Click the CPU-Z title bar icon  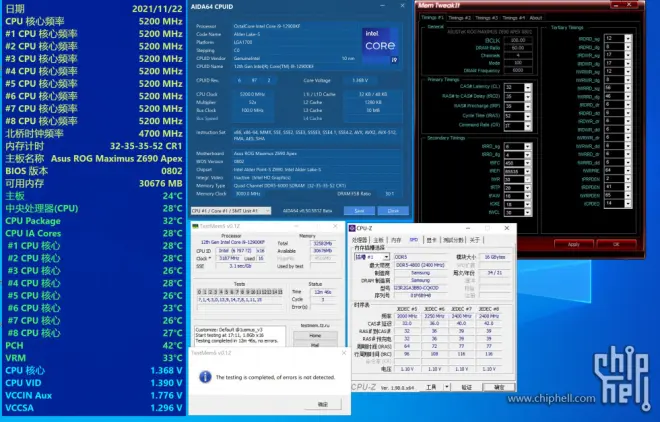pos(354,229)
